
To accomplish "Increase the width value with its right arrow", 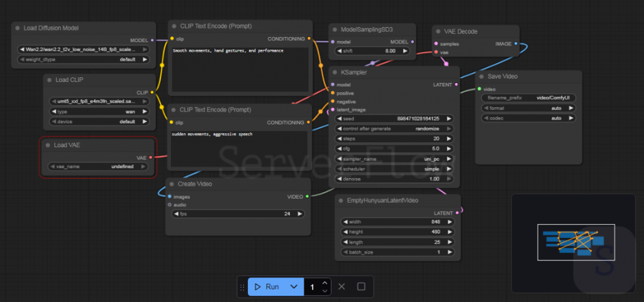I will 450,222.
